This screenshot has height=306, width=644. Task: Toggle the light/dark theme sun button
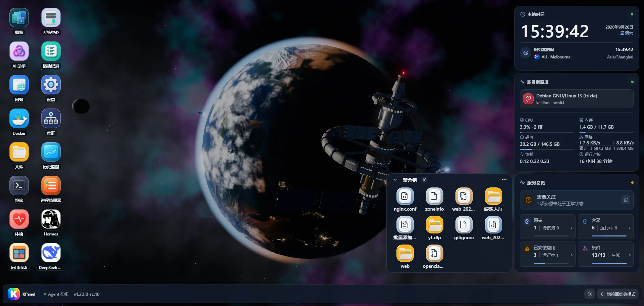[590, 294]
